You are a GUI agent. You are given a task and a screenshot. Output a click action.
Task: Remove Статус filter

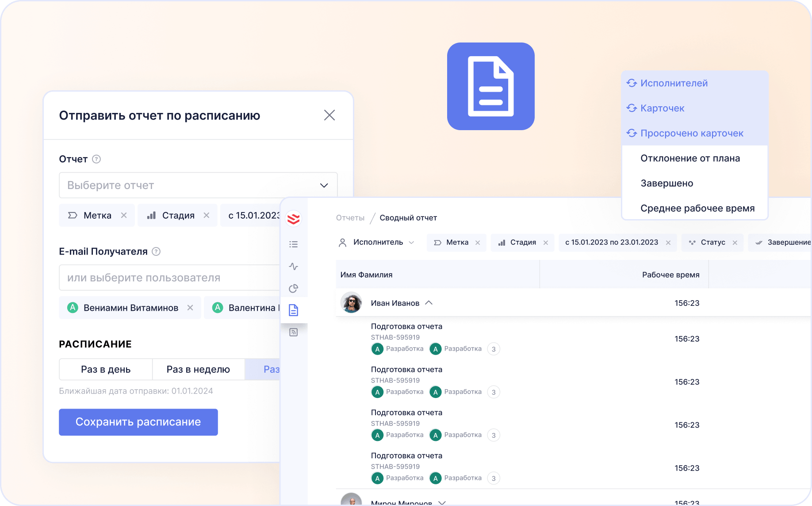(735, 243)
